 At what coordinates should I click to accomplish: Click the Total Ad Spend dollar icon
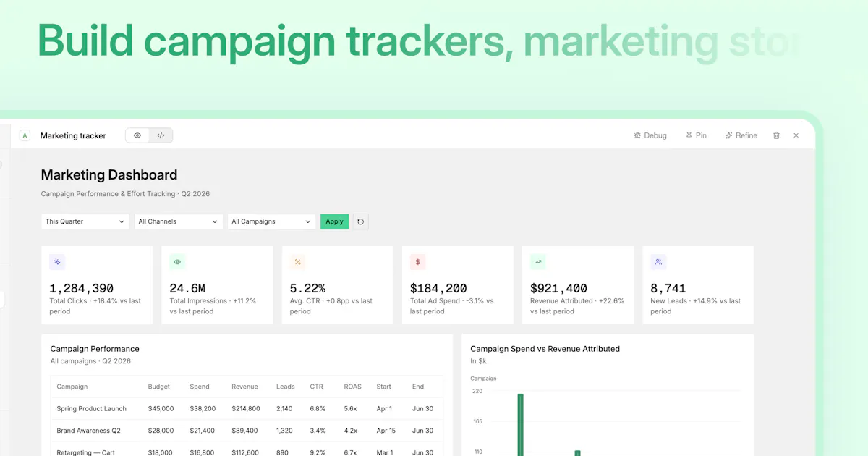pos(417,262)
